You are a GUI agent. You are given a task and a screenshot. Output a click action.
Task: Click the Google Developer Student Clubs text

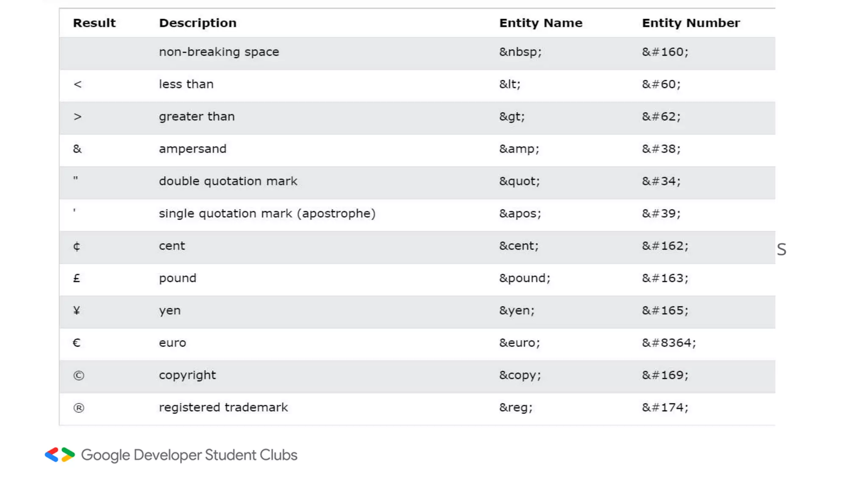[x=189, y=455]
